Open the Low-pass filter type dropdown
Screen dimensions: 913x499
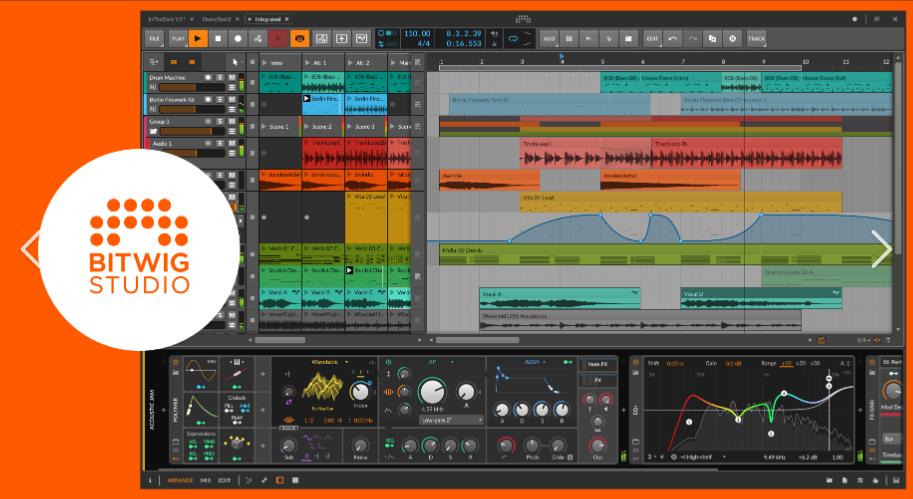click(452, 420)
